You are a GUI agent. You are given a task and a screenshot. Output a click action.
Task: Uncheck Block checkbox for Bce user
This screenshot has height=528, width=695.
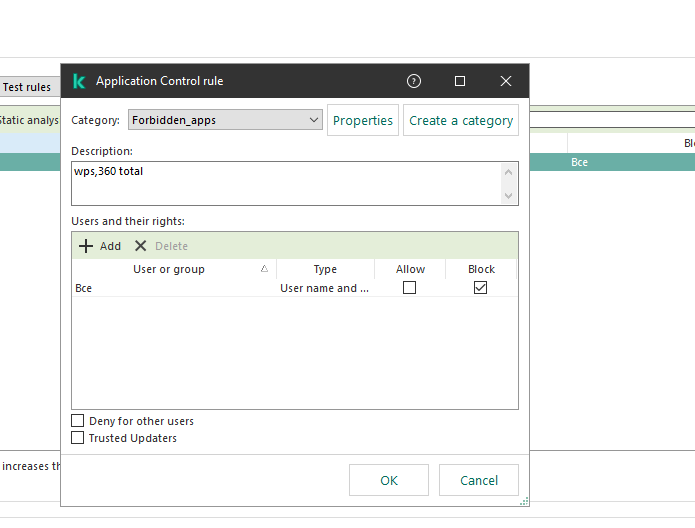click(481, 288)
